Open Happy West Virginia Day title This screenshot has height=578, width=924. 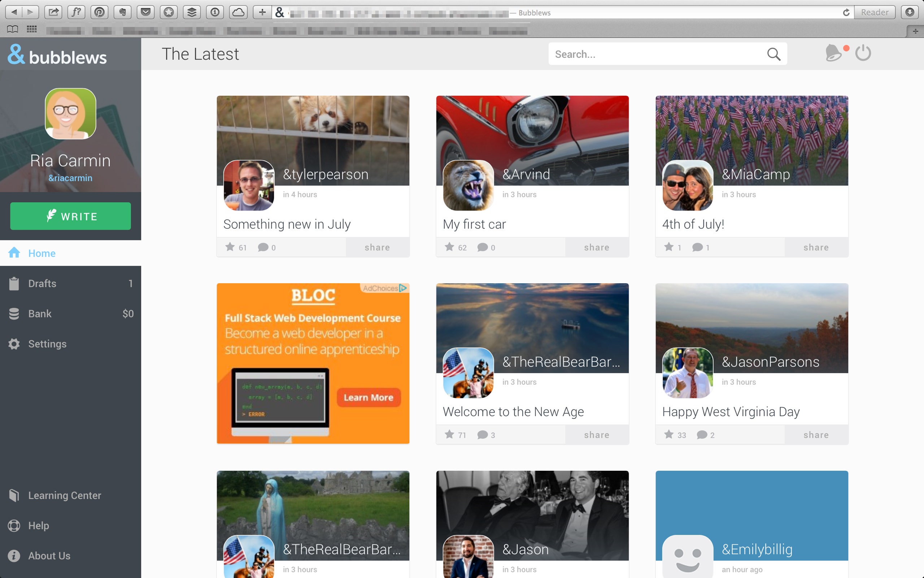click(731, 412)
